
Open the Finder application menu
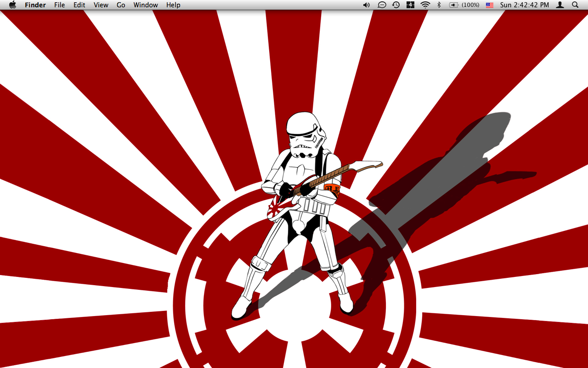click(x=35, y=5)
